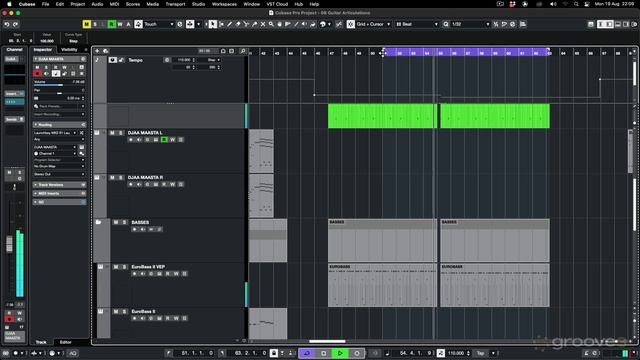Viewport: 640px width, 360px height.
Task: Click the red record enable button in Inspector
Action: [38, 73]
